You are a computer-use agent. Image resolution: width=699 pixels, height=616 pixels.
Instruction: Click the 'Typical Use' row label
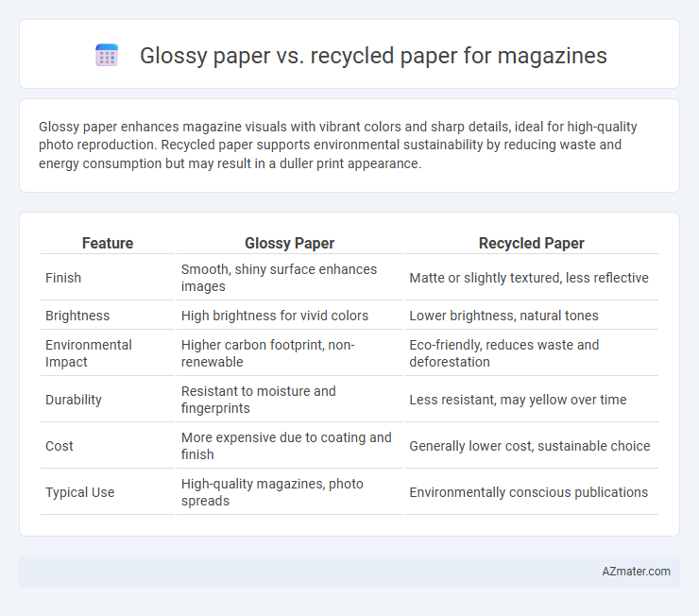pyautogui.click(x=79, y=492)
